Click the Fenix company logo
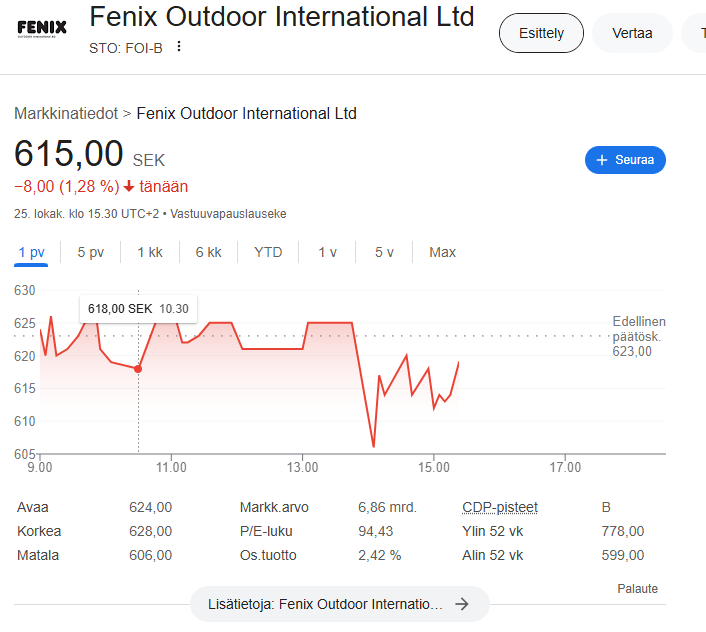 click(x=42, y=28)
